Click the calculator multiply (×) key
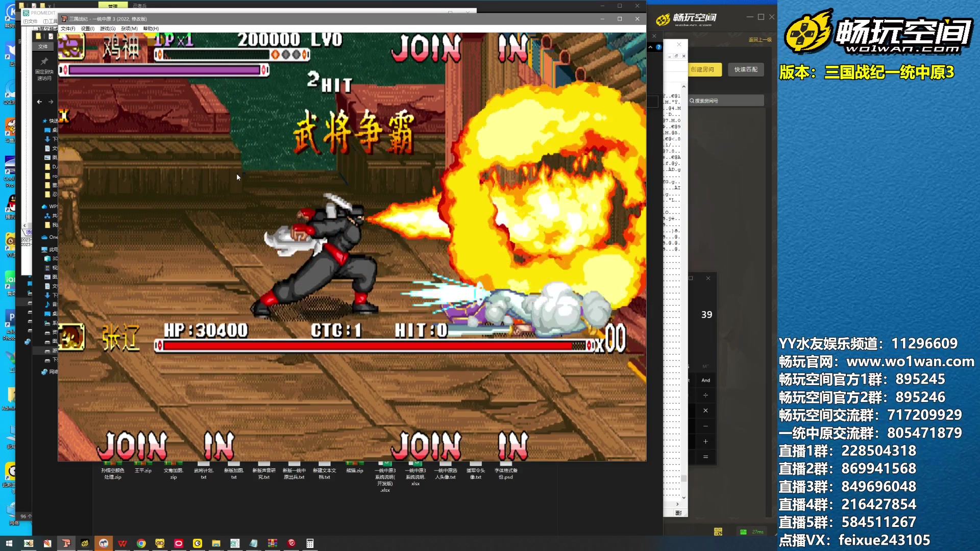 705,411
